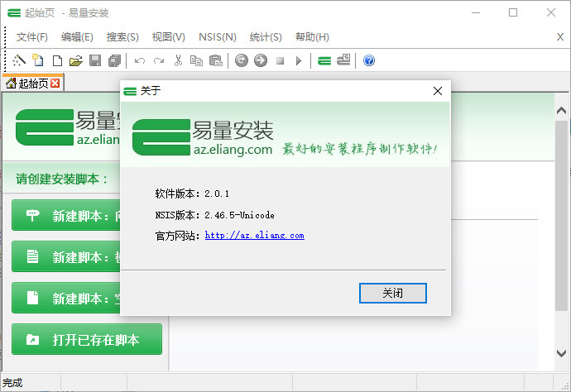Click the 请创建安装脚本 heading
This screenshot has width=571, height=392.
[62, 179]
